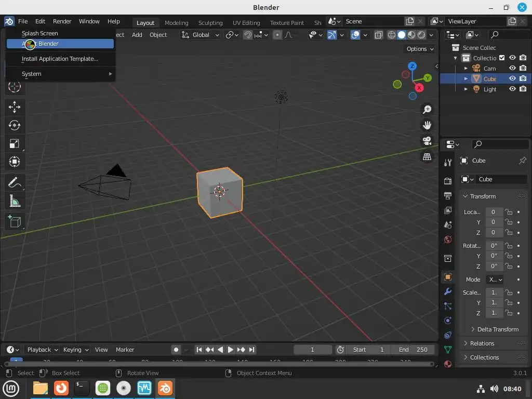Select the Annotate pencil tool
The height and width of the screenshot is (399, 532).
point(14,183)
